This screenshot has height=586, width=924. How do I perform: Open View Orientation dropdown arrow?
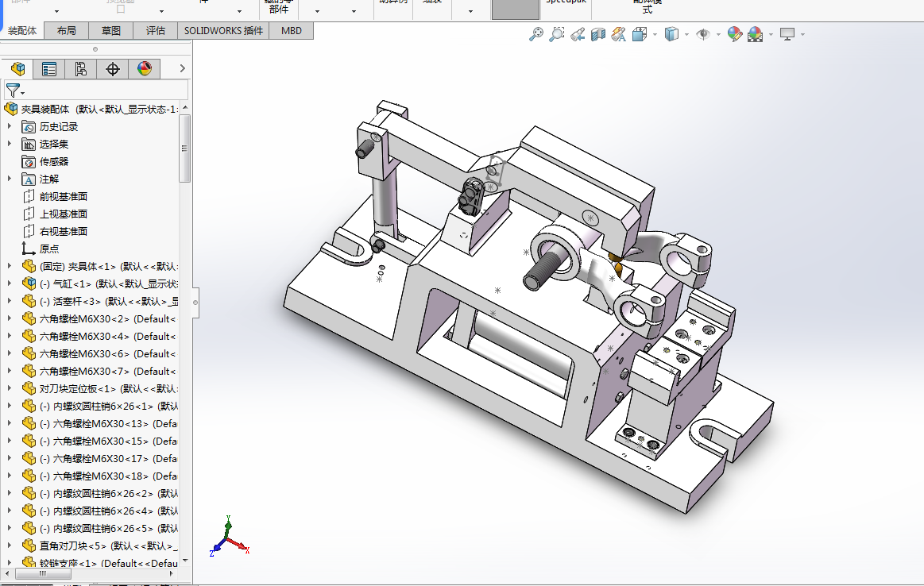(655, 35)
